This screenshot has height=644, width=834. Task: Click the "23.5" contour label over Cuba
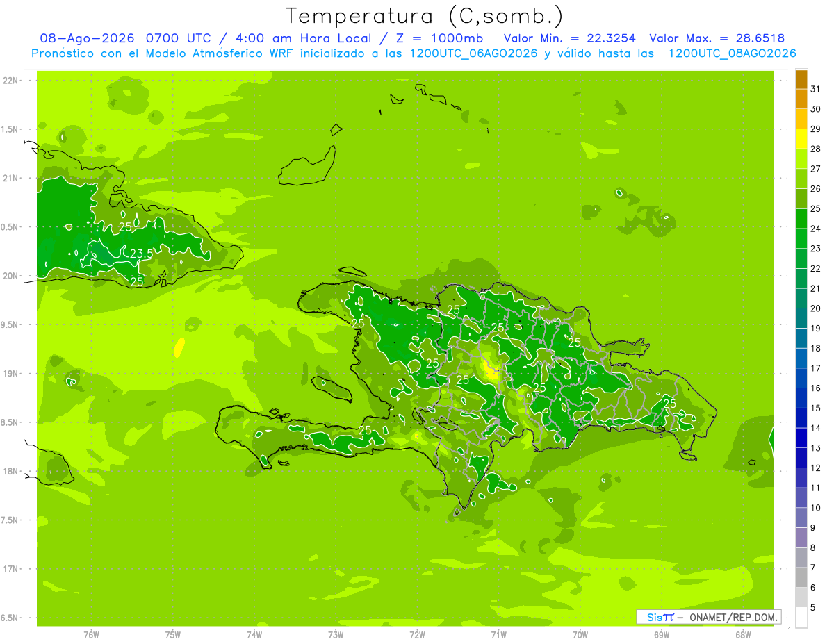coord(141,254)
